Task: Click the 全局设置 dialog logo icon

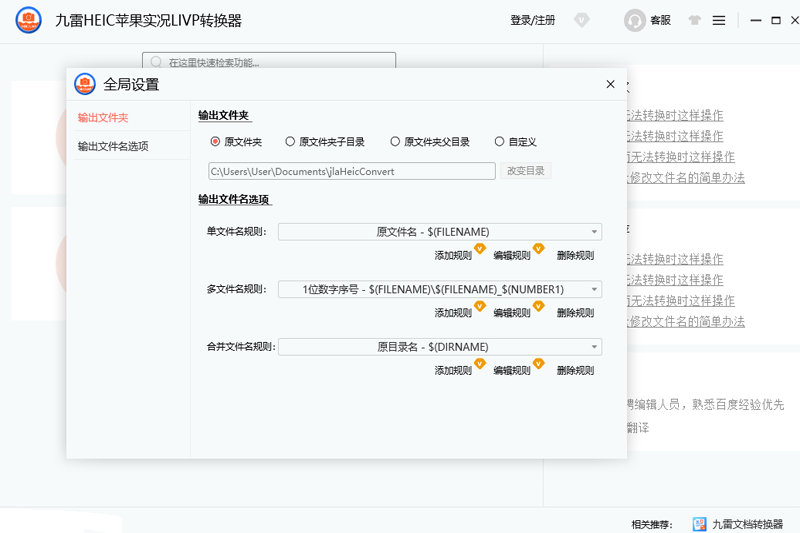Action: tap(85, 84)
